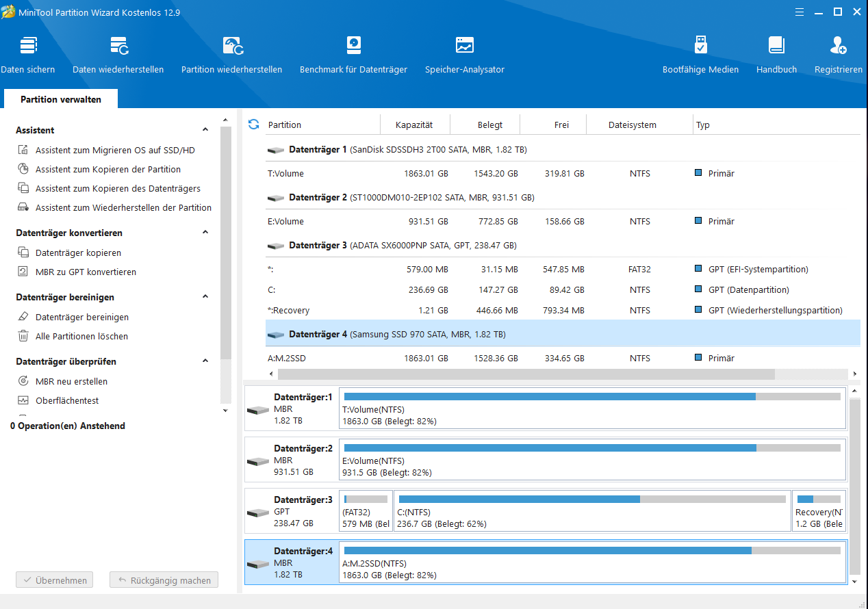Choose MBR neu erstellen

coord(71,381)
